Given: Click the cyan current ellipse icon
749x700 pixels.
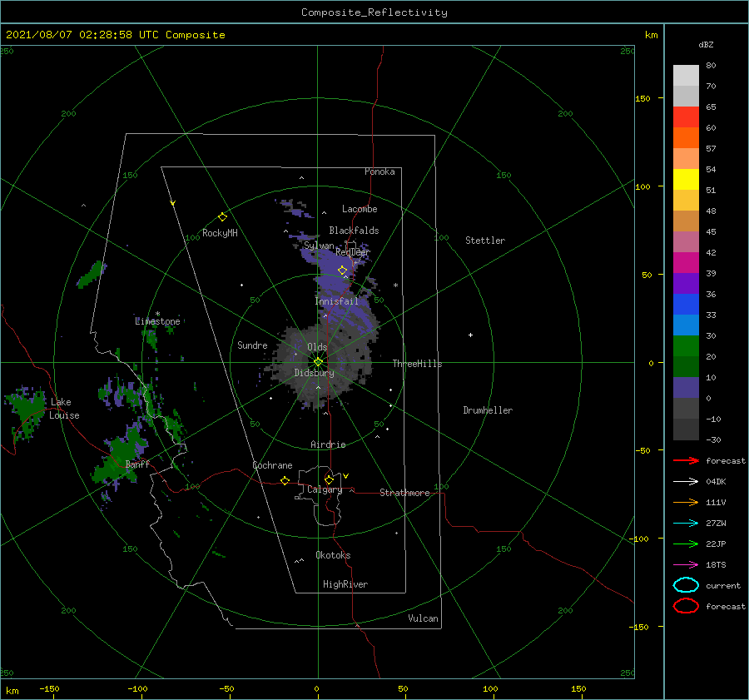Looking at the screenshot, I should coord(686,585).
